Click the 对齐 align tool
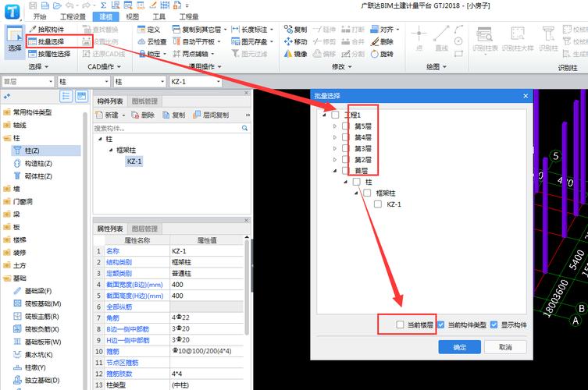 point(384,29)
